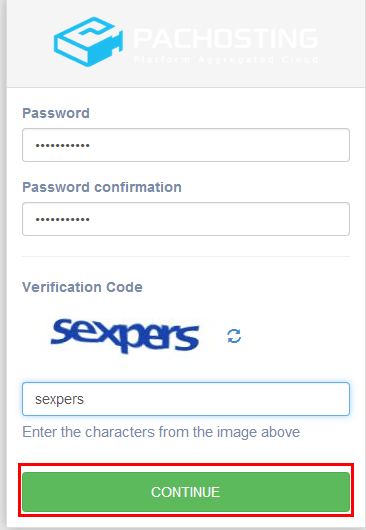
Task: Click the masked dots in Password field
Action: 63,146
